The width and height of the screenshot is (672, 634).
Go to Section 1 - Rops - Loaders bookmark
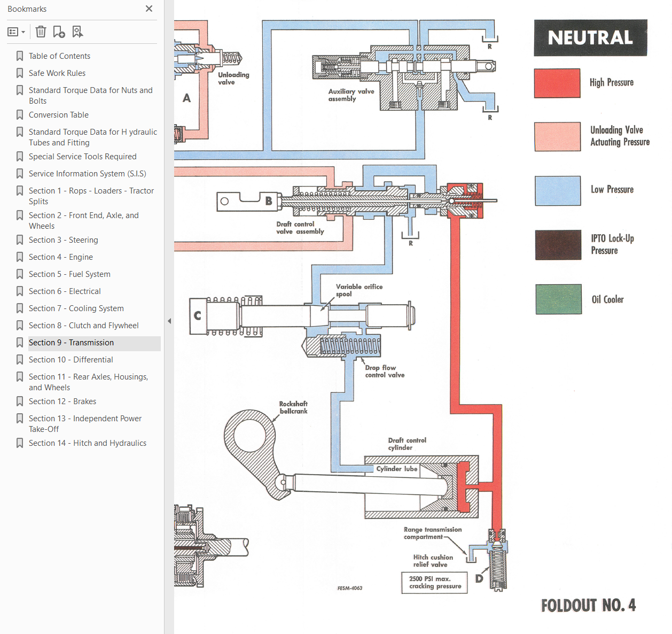(x=91, y=196)
